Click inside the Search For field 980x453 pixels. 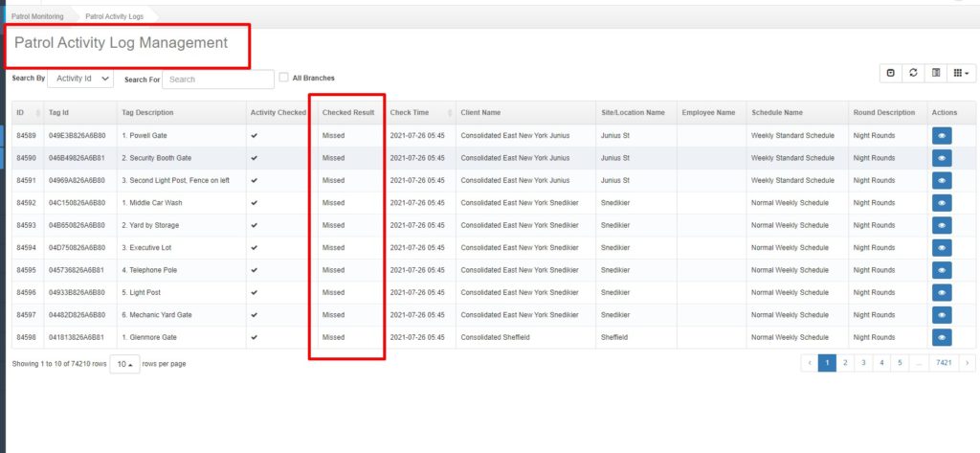[218, 79]
